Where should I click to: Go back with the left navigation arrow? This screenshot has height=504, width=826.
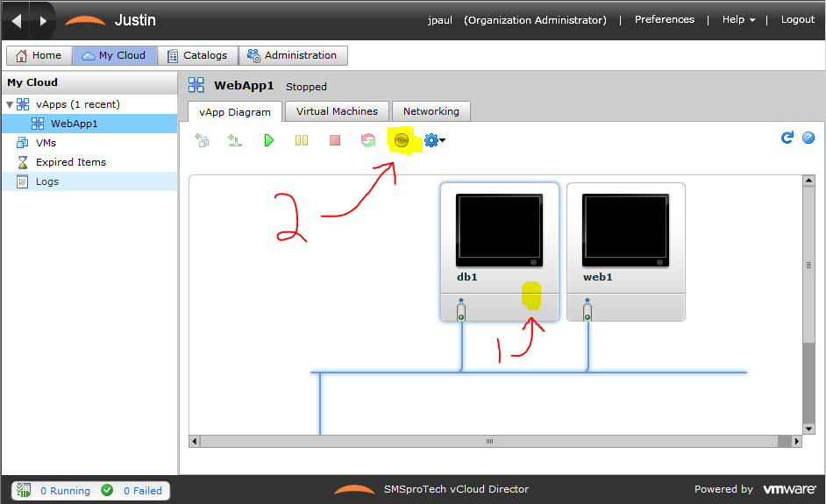point(17,20)
